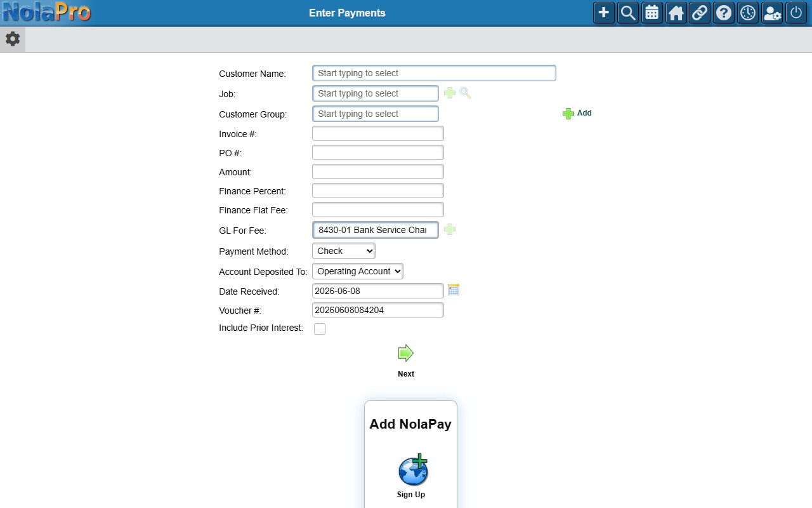The width and height of the screenshot is (812, 508).
Task: Click the green plus Add icon
Action: coord(568,114)
